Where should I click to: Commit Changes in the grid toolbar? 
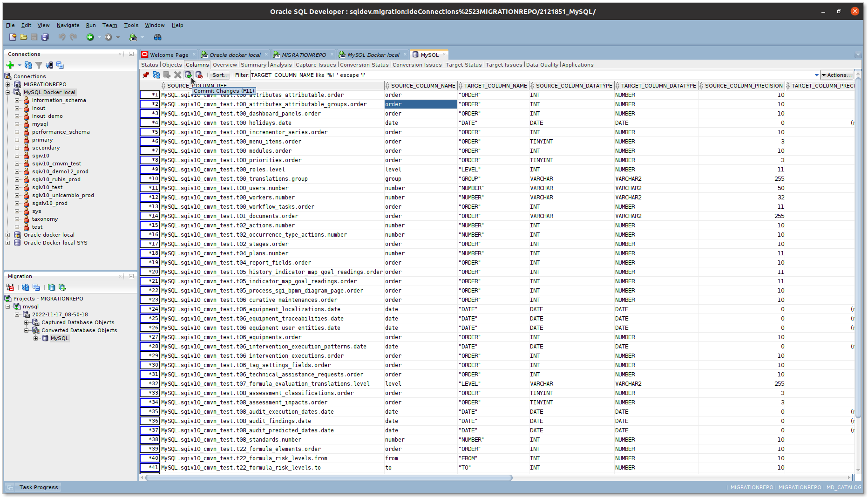(x=188, y=75)
